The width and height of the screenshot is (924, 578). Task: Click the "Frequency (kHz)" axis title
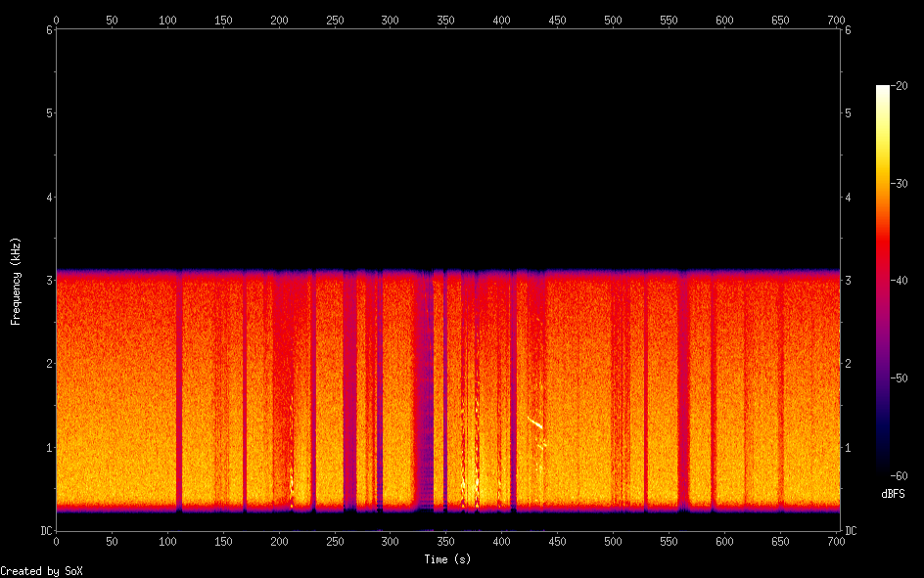pos(15,281)
